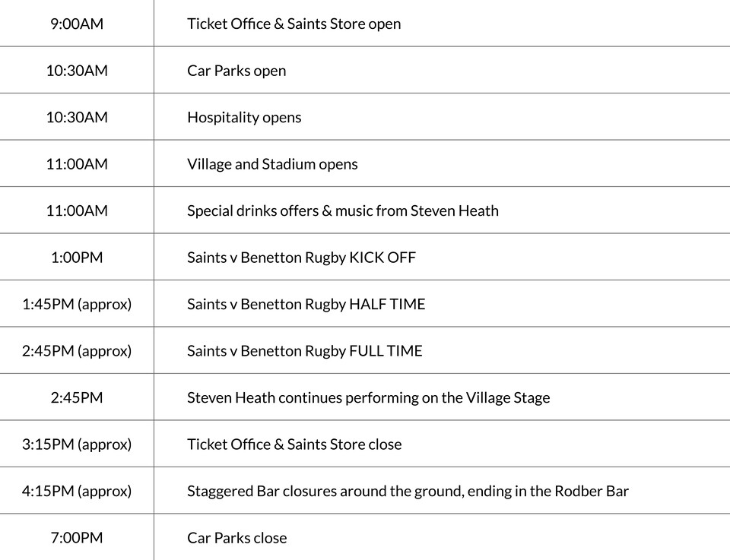730x560 pixels.
Task: Click the 4:15PM (approx) time cell
Action: pyautogui.click(x=77, y=491)
